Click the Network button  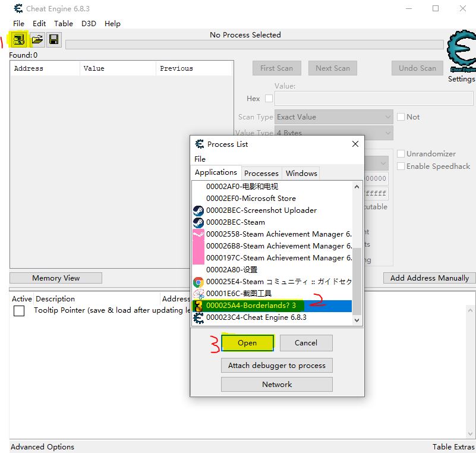point(276,385)
